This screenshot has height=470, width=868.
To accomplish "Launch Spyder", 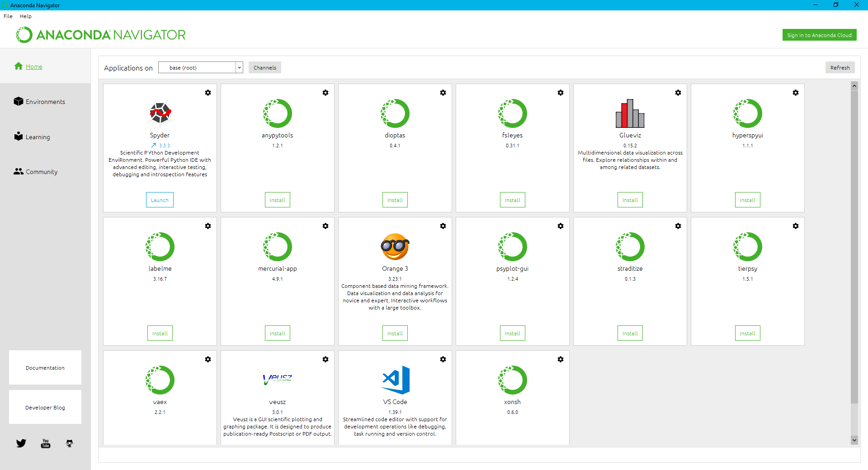I will (160, 200).
